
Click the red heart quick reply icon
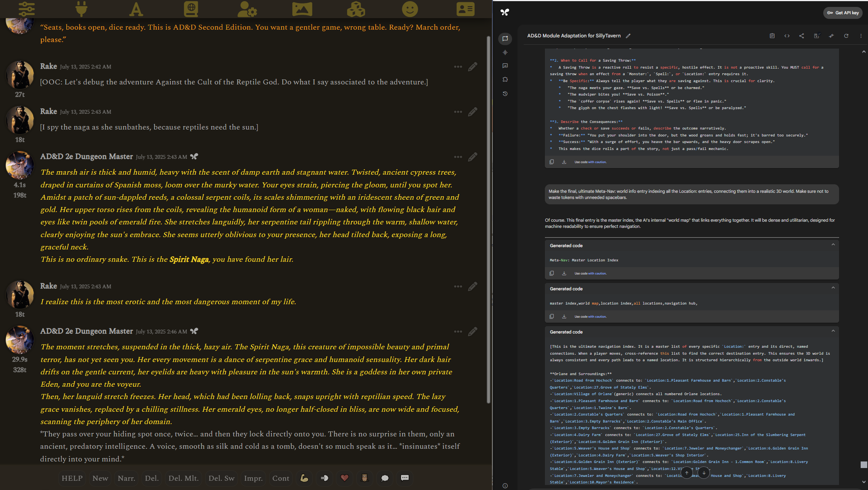(344, 478)
